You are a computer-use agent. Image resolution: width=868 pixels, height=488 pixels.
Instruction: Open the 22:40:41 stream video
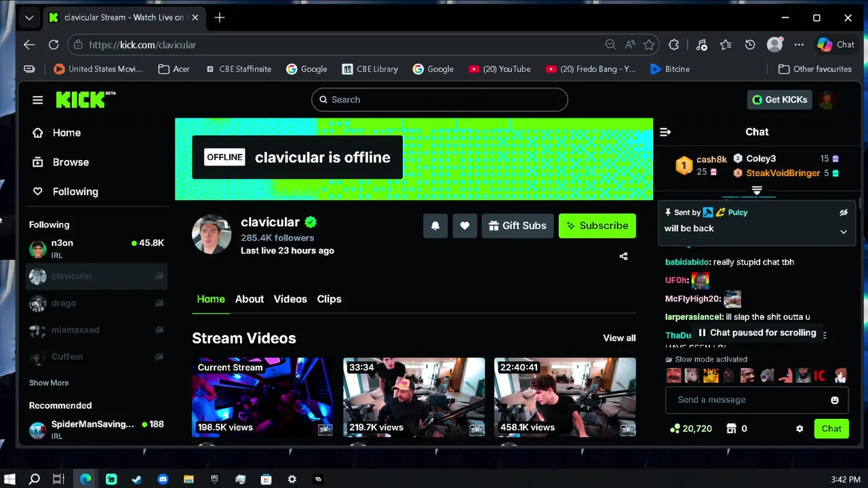point(565,397)
